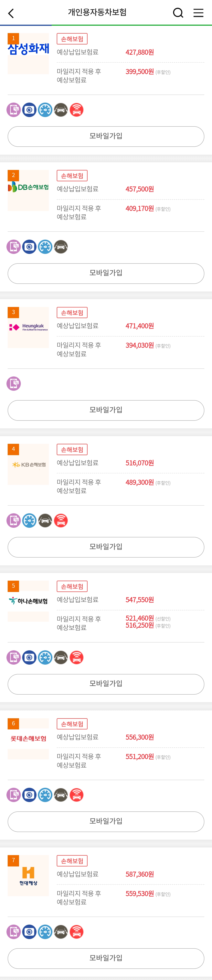Select the 현대해상 logo thumbnail

[x=28, y=875]
